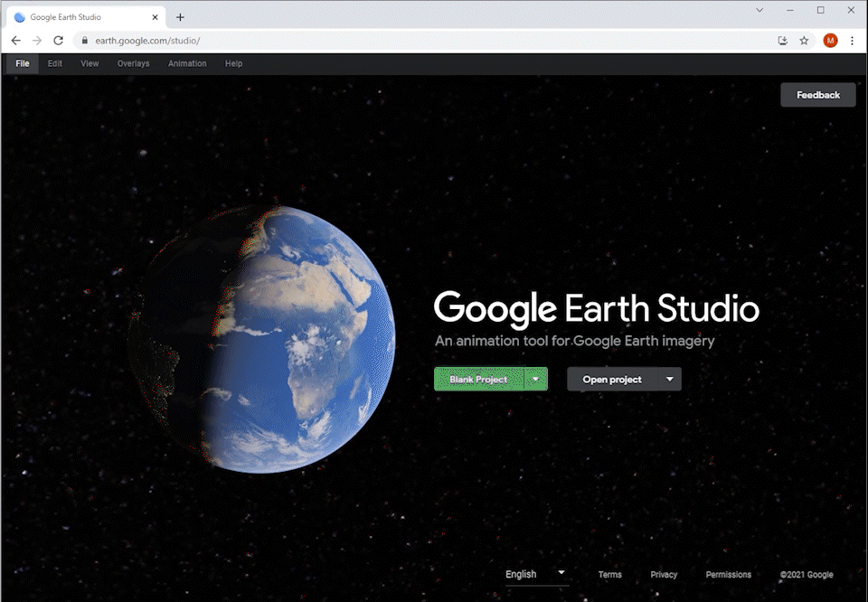Expand the Blank Project dropdown arrow
868x602 pixels.
tap(536, 379)
